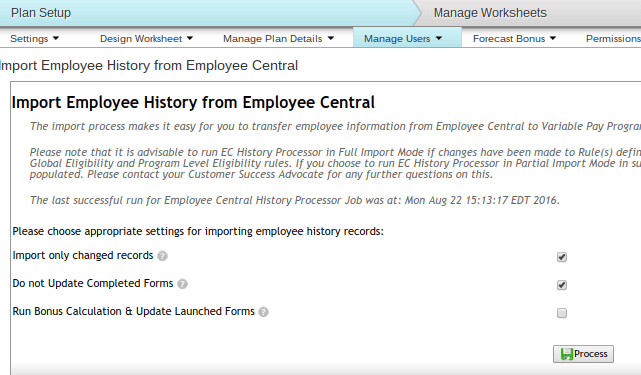
Task: Expand the Settings dropdown menu
Action: (x=34, y=38)
